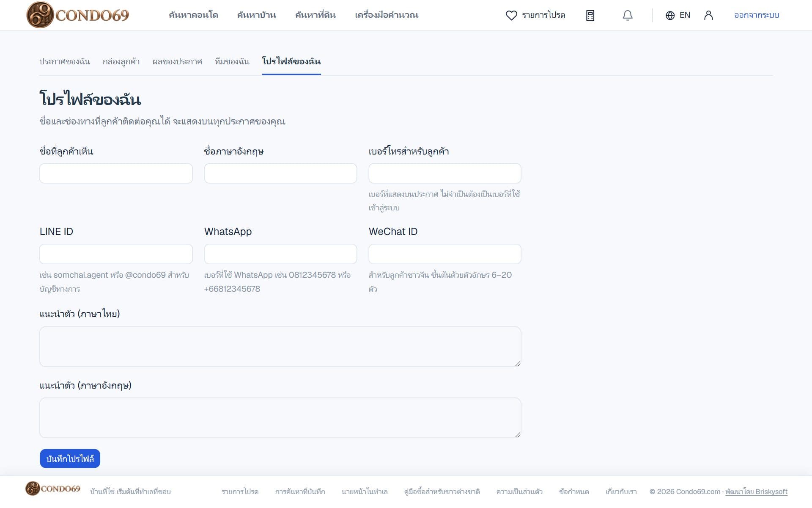
Task: Switch to ประกาศของฉัน tab
Action: [65, 61]
